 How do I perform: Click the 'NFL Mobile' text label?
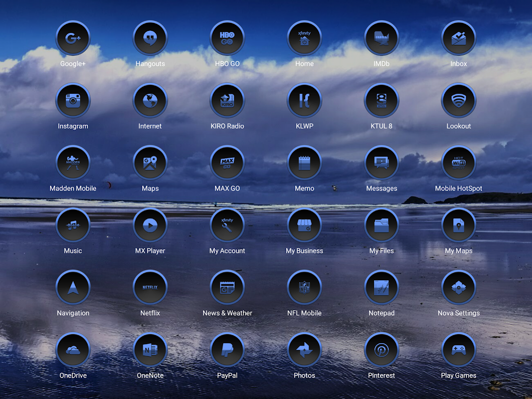coord(304,313)
